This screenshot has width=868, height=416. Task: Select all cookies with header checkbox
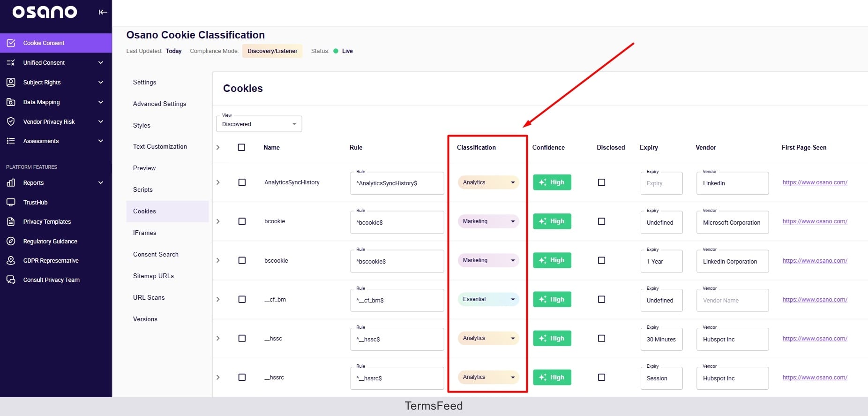[241, 147]
